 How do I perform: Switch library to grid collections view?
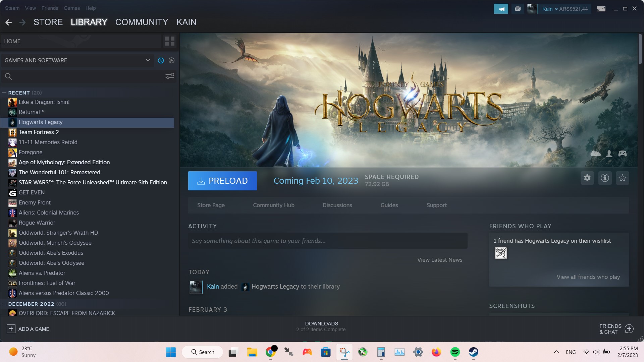click(x=170, y=41)
